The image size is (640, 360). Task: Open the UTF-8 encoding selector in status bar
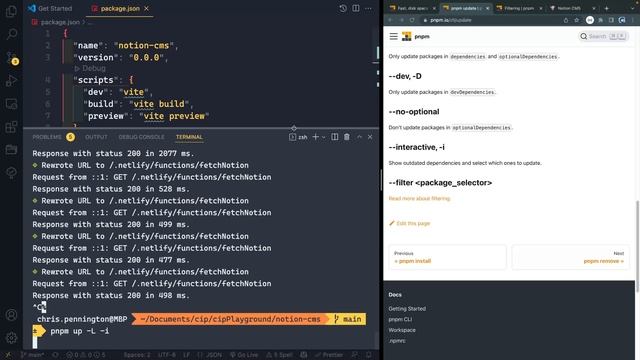click(167, 355)
